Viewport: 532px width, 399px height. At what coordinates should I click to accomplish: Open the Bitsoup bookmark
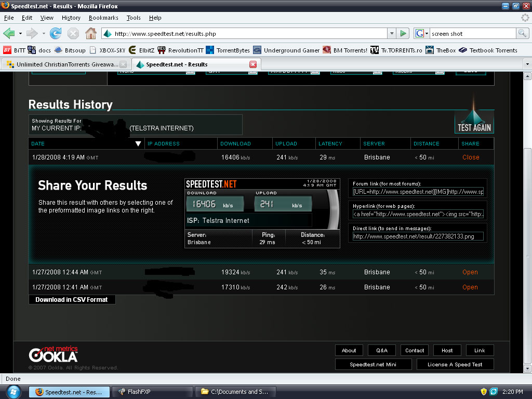coord(70,50)
